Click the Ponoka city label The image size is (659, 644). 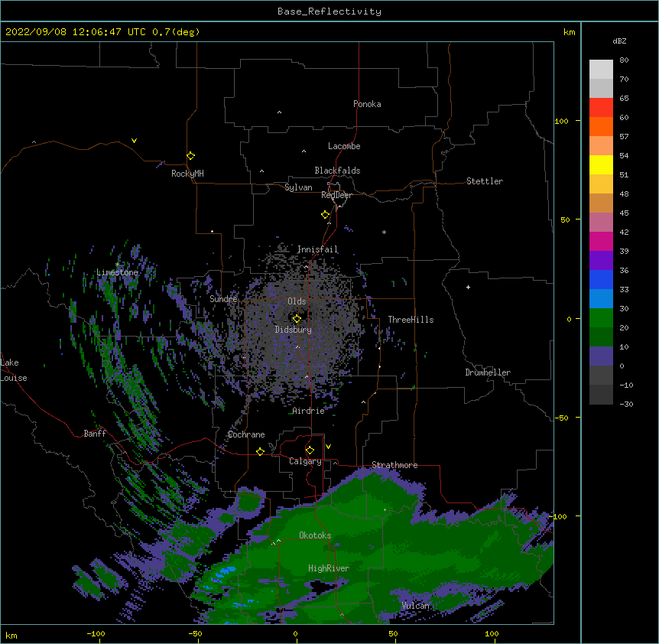(367, 104)
